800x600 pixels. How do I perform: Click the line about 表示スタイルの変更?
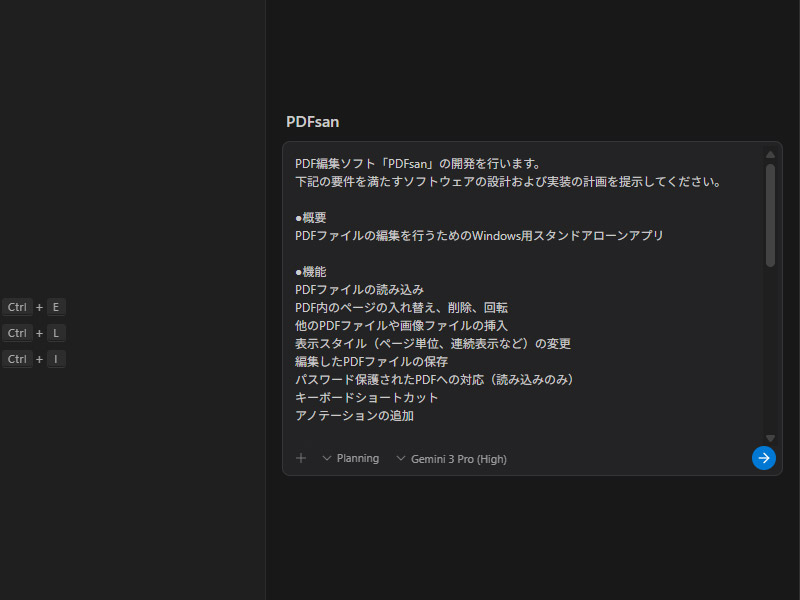(433, 344)
